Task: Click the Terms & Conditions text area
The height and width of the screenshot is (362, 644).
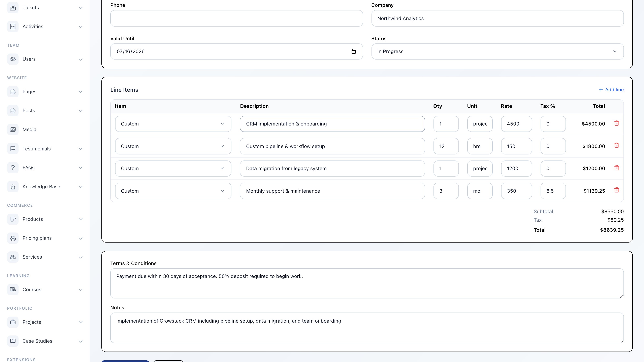Action: [x=367, y=283]
